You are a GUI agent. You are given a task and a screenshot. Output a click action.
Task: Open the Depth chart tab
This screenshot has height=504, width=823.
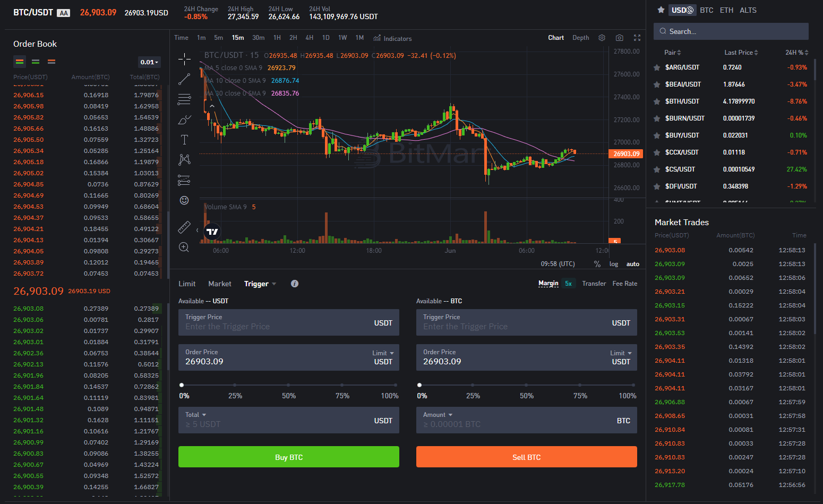pyautogui.click(x=581, y=38)
